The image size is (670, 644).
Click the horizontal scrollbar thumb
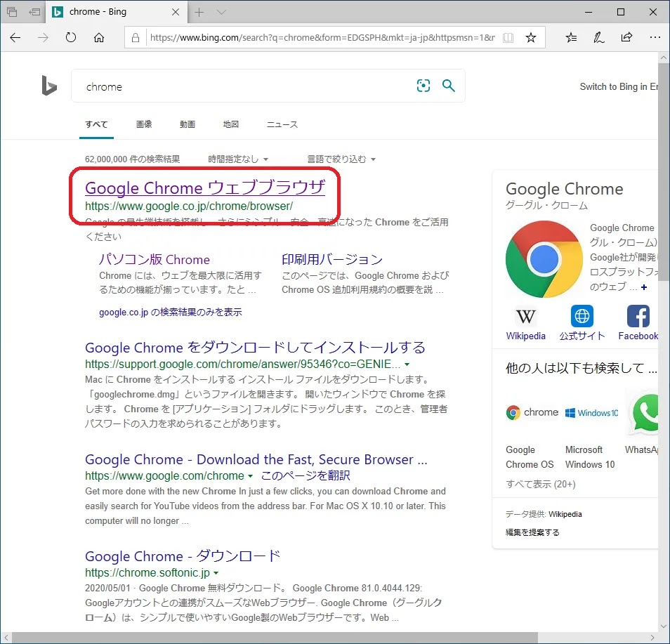(x=275, y=638)
